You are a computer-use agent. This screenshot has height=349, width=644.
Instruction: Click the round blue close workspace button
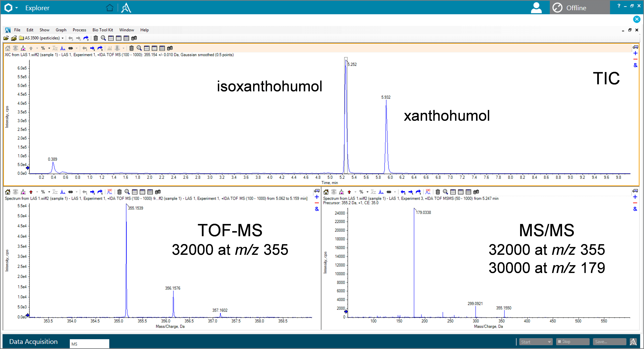(x=637, y=19)
